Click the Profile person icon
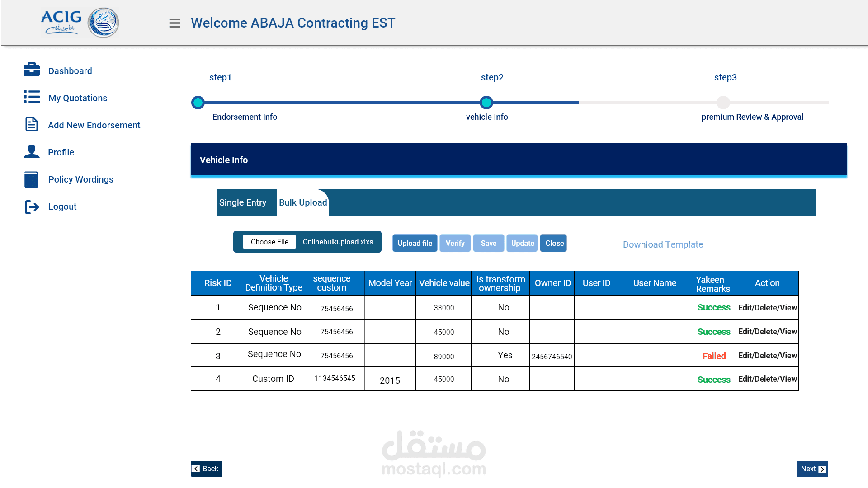The height and width of the screenshot is (488, 868). click(x=32, y=151)
